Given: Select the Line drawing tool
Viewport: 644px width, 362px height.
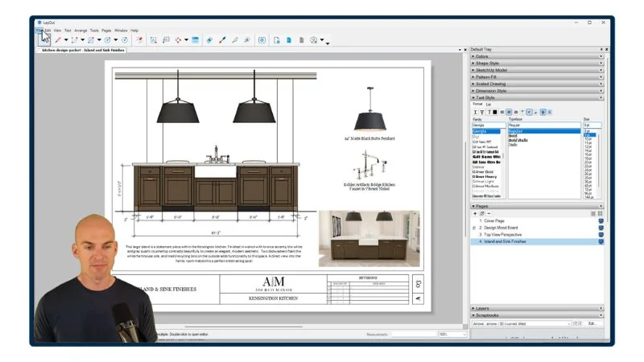Looking at the screenshot, I should (58, 40).
